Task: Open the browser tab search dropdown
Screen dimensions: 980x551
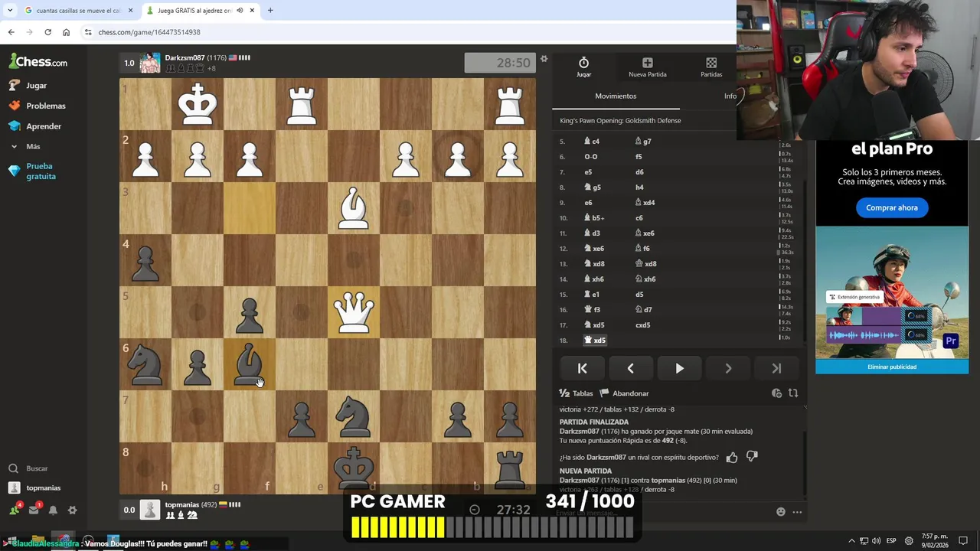Action: [9, 11]
